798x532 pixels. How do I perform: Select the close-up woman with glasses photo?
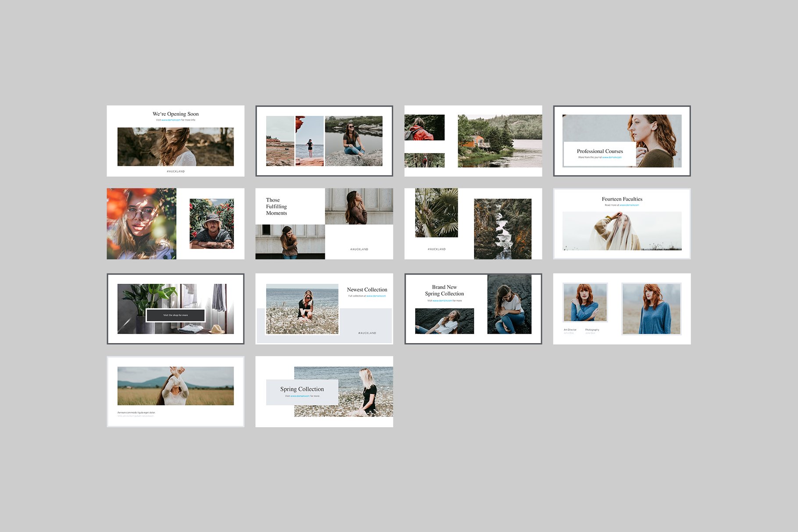click(x=141, y=223)
